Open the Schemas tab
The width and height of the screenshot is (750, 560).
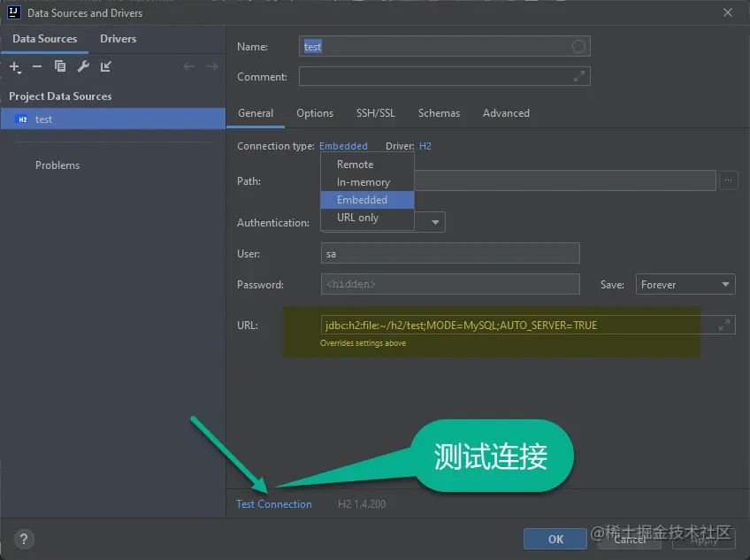point(439,113)
